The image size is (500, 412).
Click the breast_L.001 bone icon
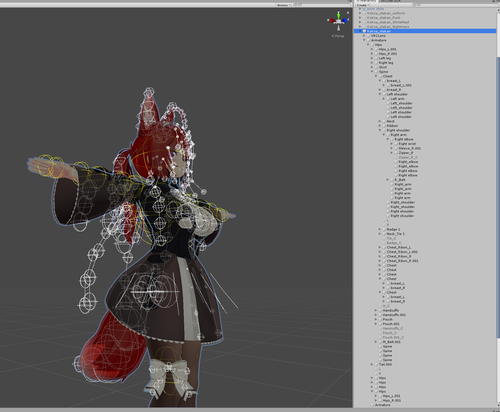(x=388, y=85)
